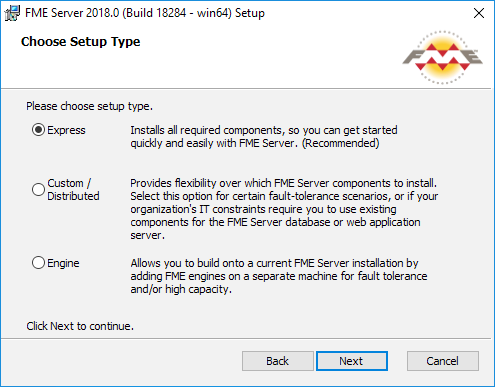Click the Engine option description paragraph
Screen dimensions: 495x387
coord(279,276)
